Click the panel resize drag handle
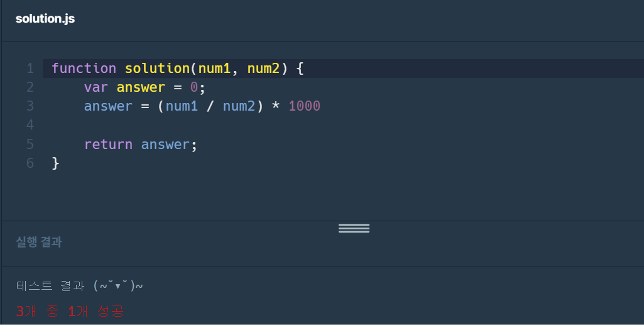Image resolution: width=644 pixels, height=325 pixels. 354,228
